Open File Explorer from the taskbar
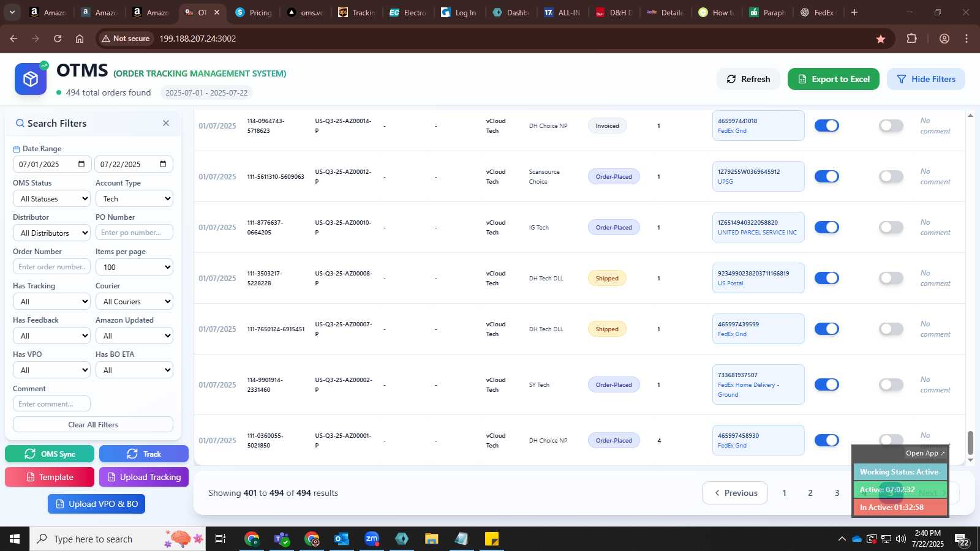 coord(432,539)
